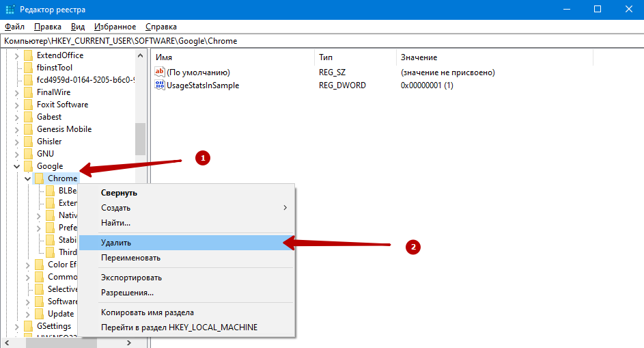Click the default string value icon

tap(160, 72)
